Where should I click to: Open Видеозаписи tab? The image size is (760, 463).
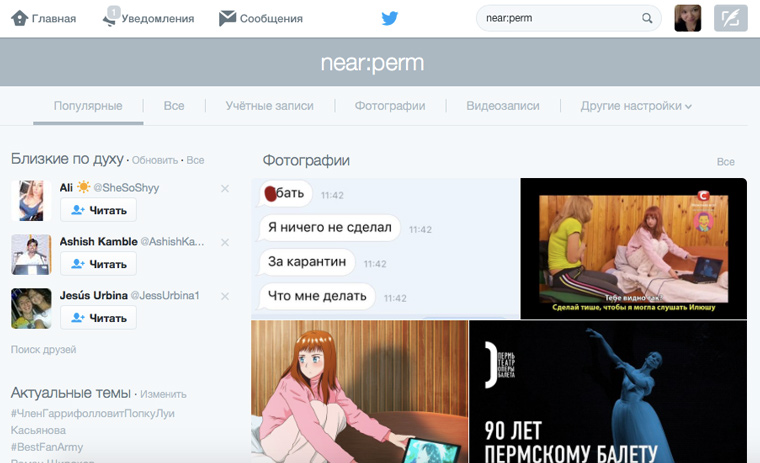click(x=503, y=106)
